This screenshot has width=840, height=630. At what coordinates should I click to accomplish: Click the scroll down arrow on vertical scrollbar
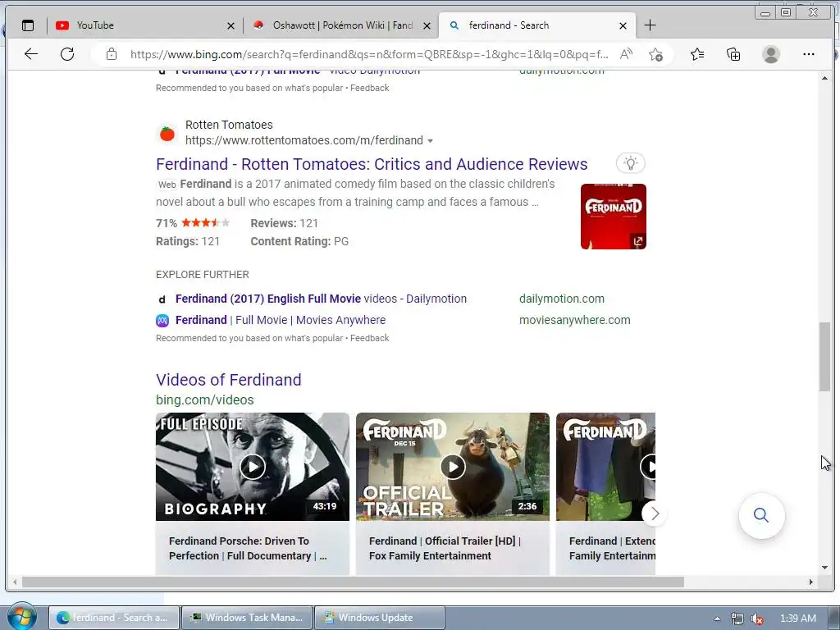[825, 568]
